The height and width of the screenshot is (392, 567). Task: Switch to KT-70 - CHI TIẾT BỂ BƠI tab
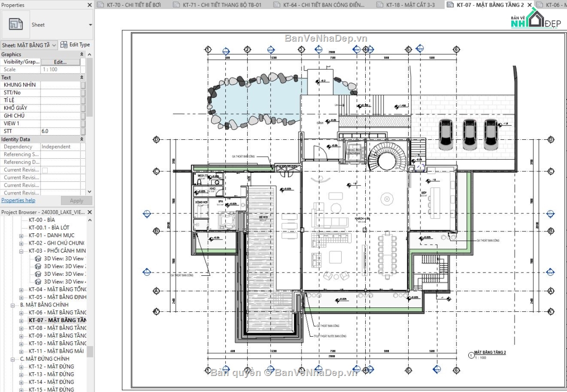(x=131, y=5)
